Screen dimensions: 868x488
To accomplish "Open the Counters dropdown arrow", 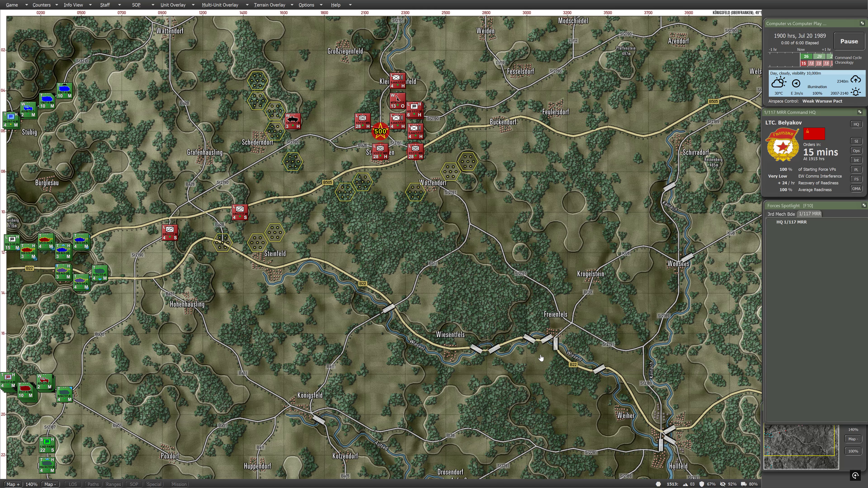I will tap(57, 5).
